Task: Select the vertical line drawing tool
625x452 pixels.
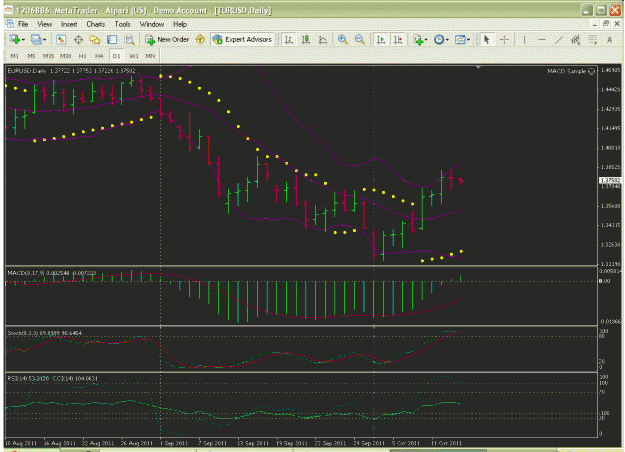Action: pos(524,39)
